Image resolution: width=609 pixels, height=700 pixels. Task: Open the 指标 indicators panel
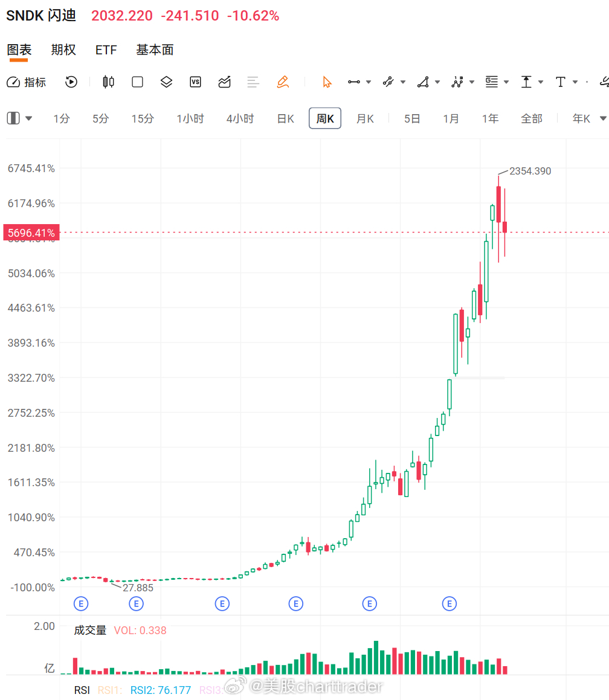point(27,82)
